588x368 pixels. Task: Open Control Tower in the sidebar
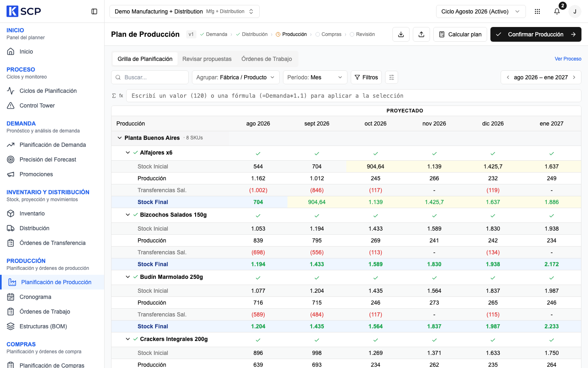[52, 105]
